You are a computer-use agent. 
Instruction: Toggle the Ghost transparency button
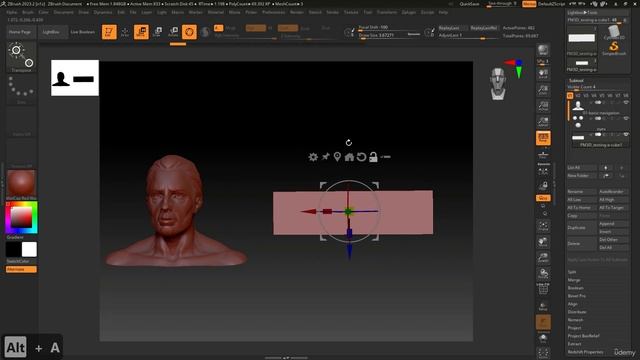coord(543,322)
